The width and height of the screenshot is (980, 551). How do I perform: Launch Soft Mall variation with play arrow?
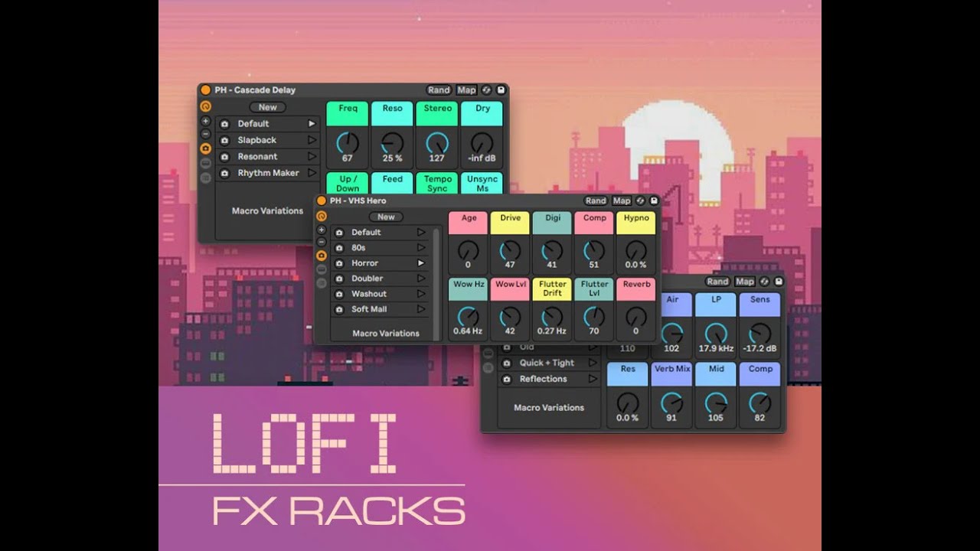coord(421,309)
